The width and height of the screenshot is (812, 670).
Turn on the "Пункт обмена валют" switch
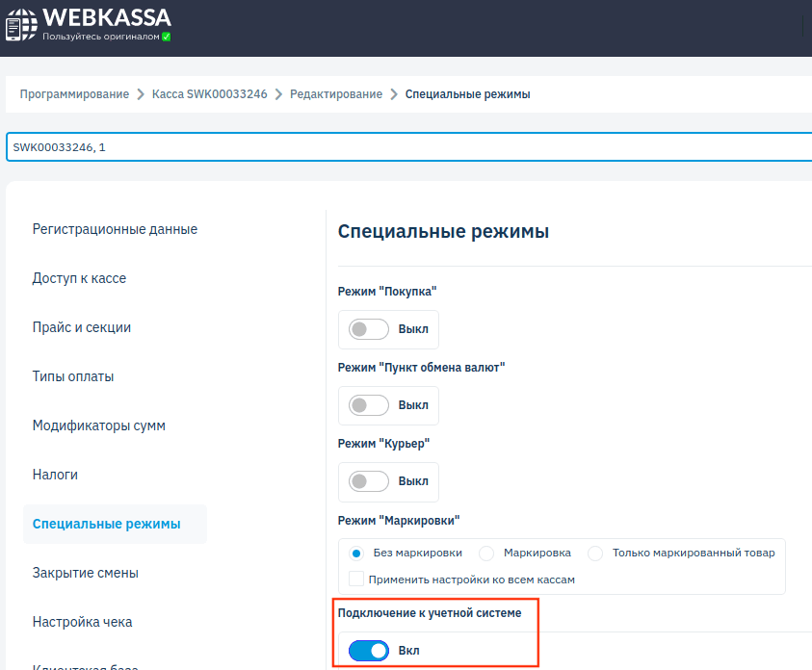[x=367, y=404]
